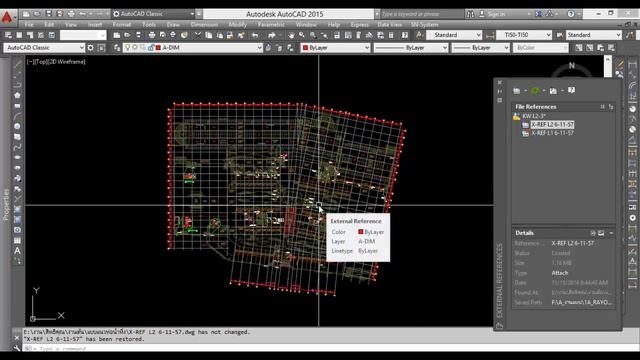
Task: Open Layer Properties Manager icon
Action: pyautogui.click(x=117, y=48)
